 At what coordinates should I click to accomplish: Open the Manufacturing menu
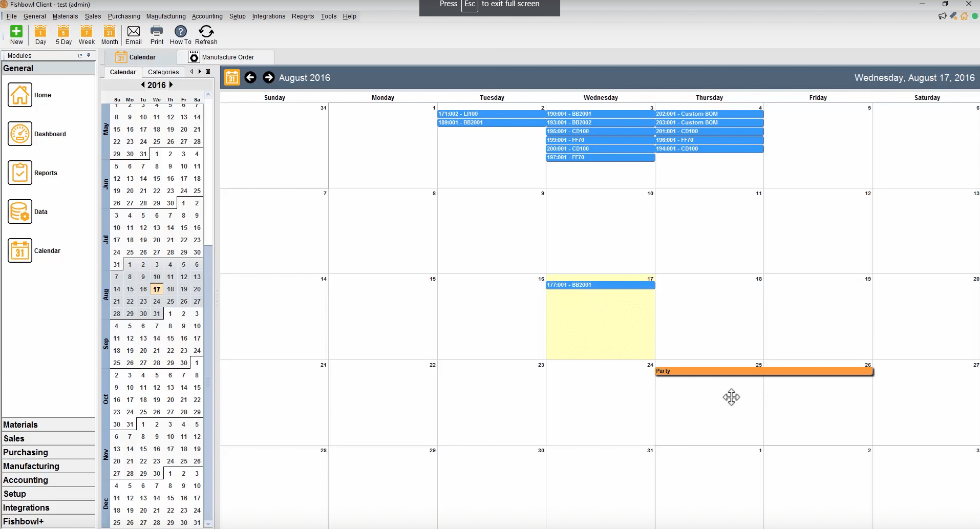(x=165, y=16)
